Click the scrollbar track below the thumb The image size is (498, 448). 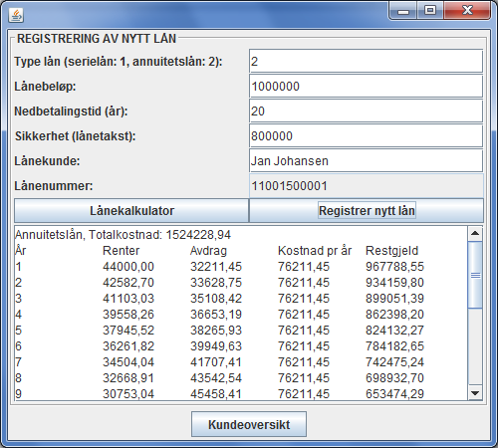[x=475, y=346]
